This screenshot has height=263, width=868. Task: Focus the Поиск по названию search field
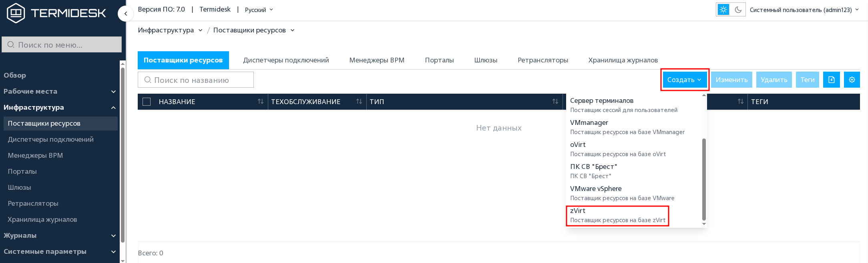click(196, 80)
